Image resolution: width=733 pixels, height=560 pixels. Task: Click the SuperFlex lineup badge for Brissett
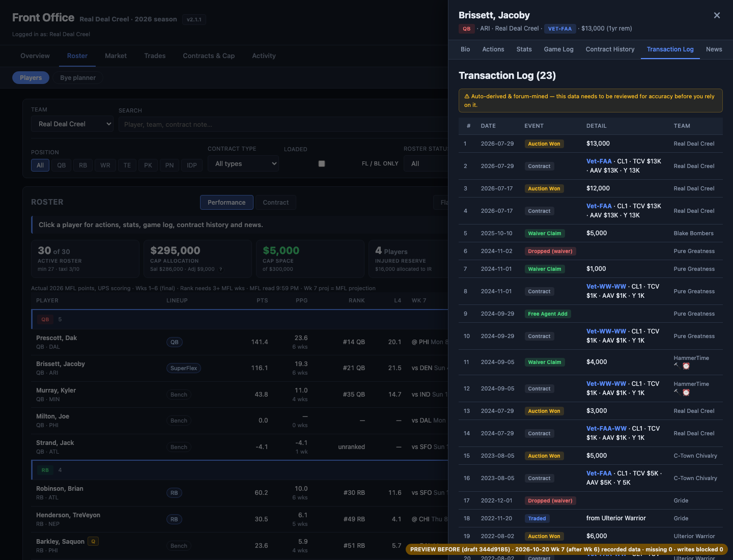coord(184,368)
